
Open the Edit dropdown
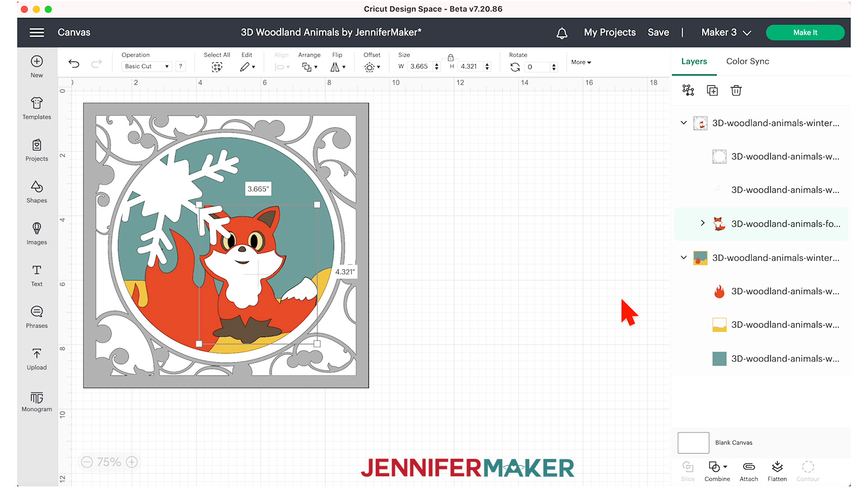click(x=248, y=67)
